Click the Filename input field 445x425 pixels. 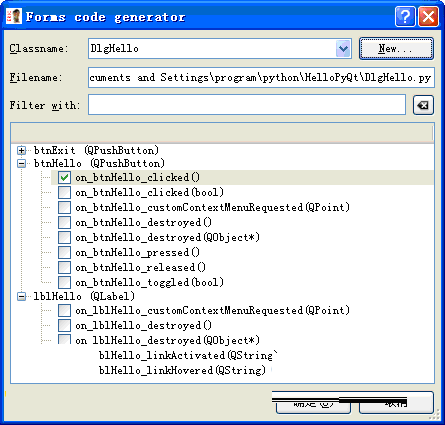pyautogui.click(x=261, y=78)
